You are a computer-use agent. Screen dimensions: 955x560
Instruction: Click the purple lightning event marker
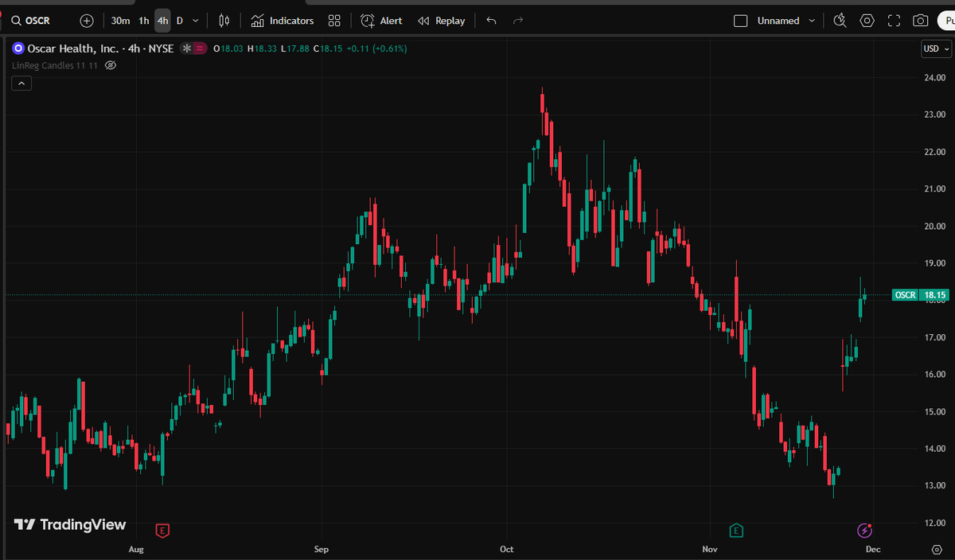click(x=864, y=530)
